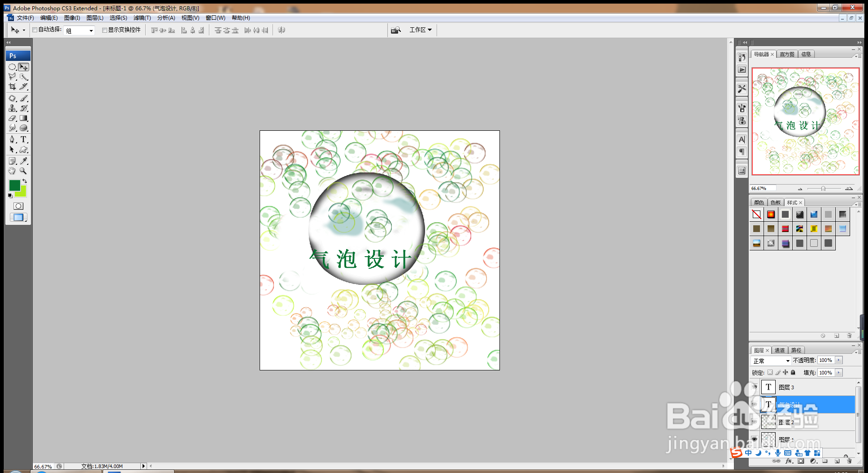Viewport: 868px width, 473px height.
Task: Select the Pen tool
Action: click(x=13, y=139)
